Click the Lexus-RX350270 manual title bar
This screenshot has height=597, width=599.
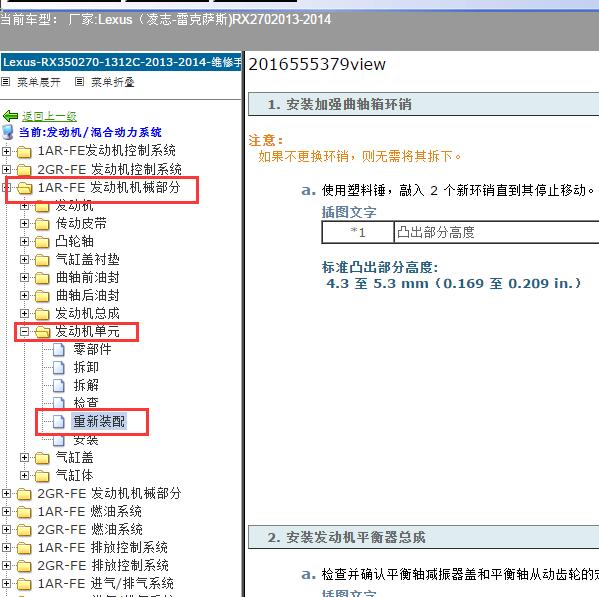click(121, 62)
